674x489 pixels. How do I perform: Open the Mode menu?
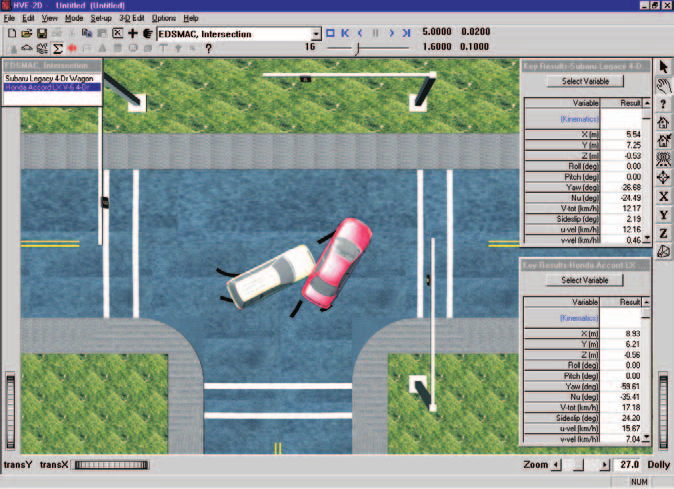[x=74, y=18]
